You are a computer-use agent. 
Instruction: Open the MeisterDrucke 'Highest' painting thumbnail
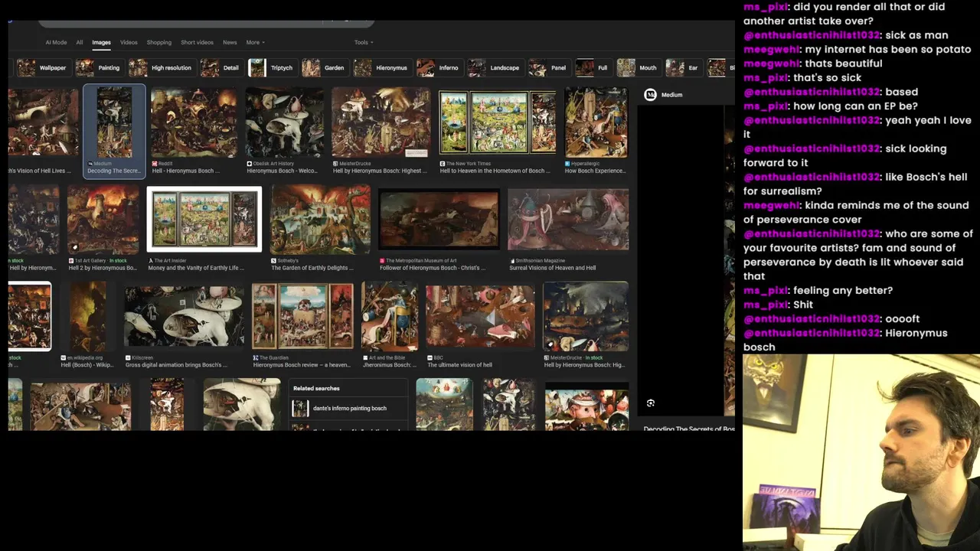click(x=381, y=122)
